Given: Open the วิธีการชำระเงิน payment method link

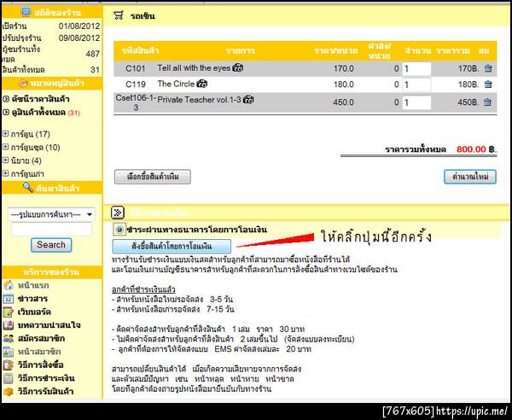Looking at the screenshot, I should [x=46, y=378].
